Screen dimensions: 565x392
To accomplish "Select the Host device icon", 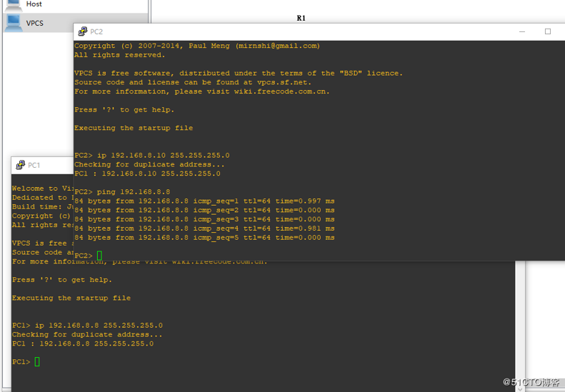I will tap(14, 5).
